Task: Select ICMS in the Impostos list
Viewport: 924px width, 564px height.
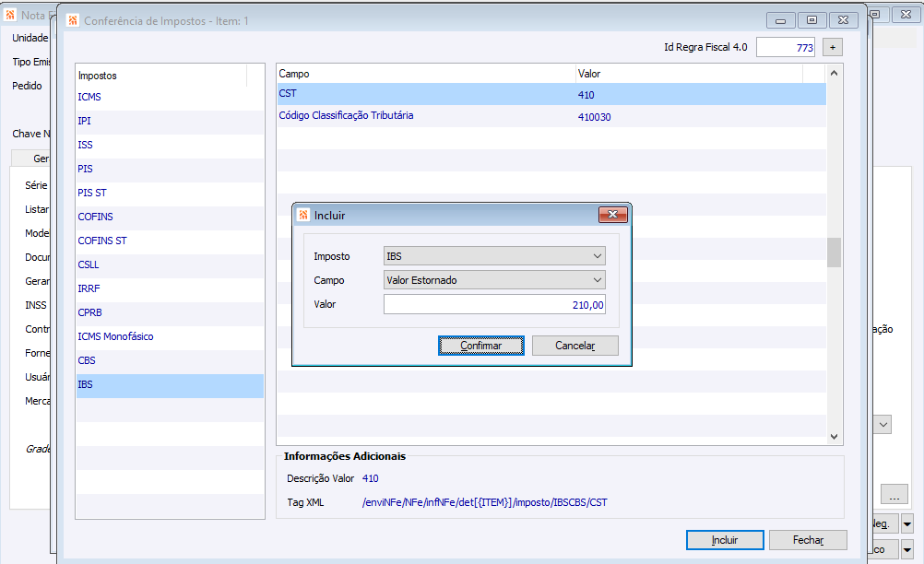Action: pyautogui.click(x=170, y=97)
